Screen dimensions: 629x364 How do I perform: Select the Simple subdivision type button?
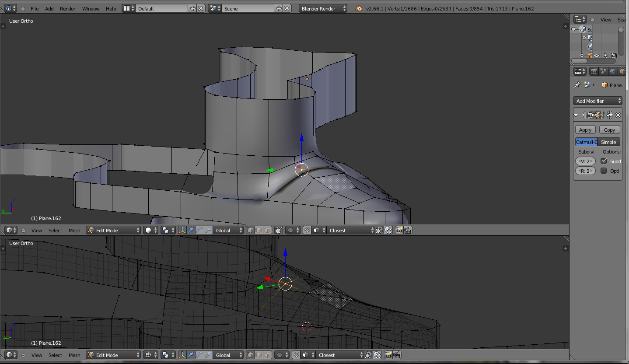coord(608,142)
